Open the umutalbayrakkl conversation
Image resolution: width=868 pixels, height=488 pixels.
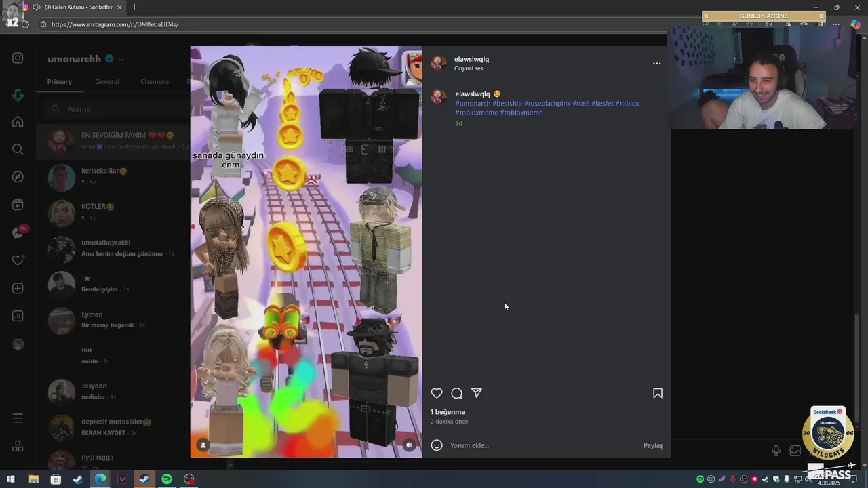113,248
